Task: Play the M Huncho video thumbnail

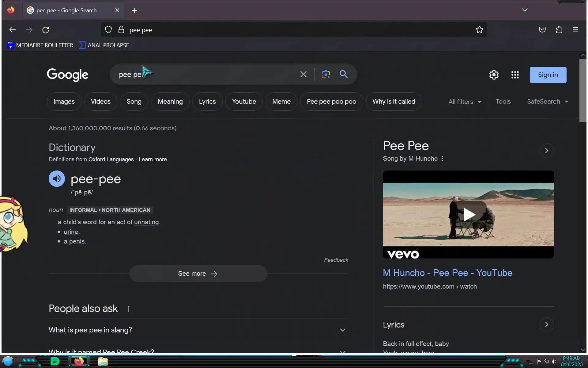Action: 468,214
